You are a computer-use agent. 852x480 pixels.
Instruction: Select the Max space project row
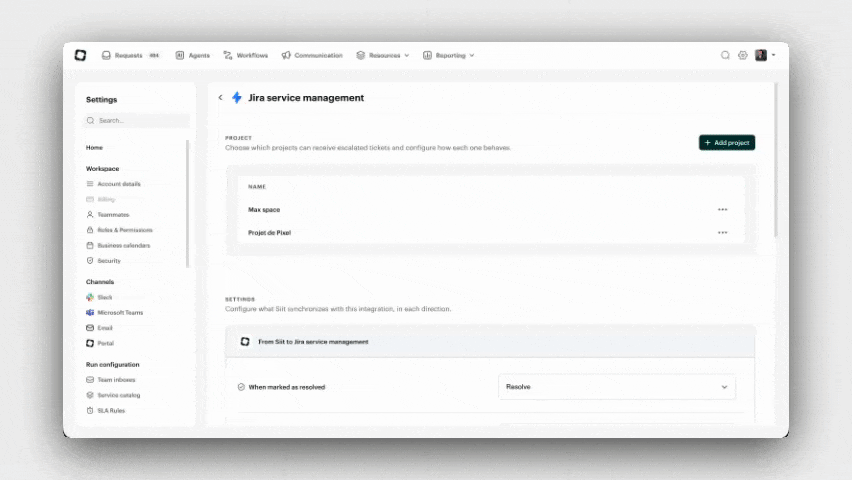pyautogui.click(x=491, y=209)
